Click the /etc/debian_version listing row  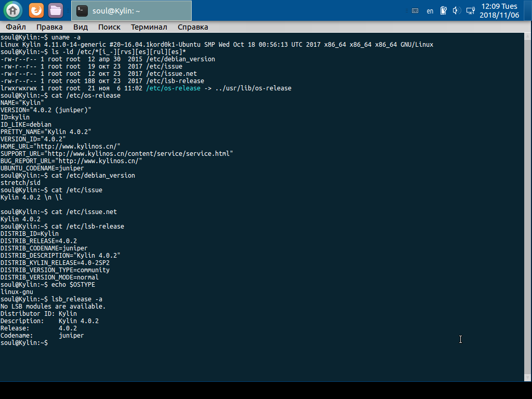click(x=108, y=59)
